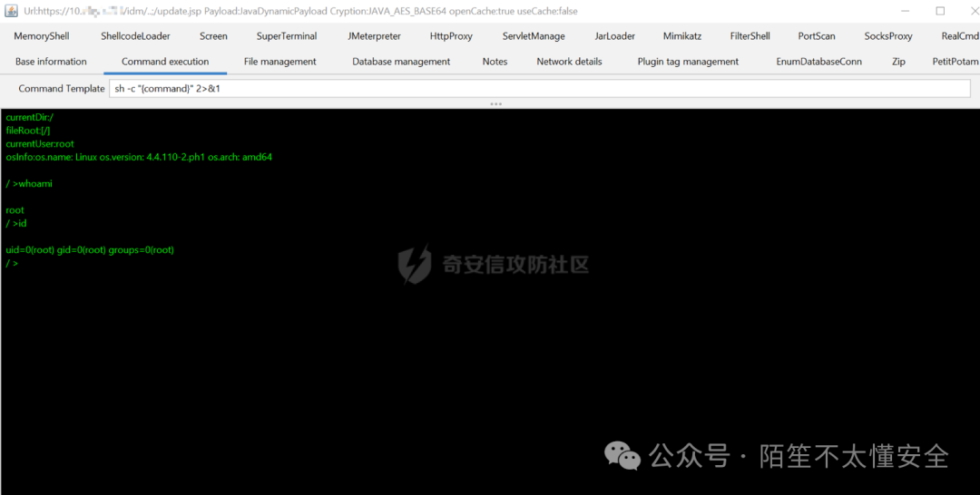
Task: Click the empty terminal prompt line
Action: coord(13,264)
